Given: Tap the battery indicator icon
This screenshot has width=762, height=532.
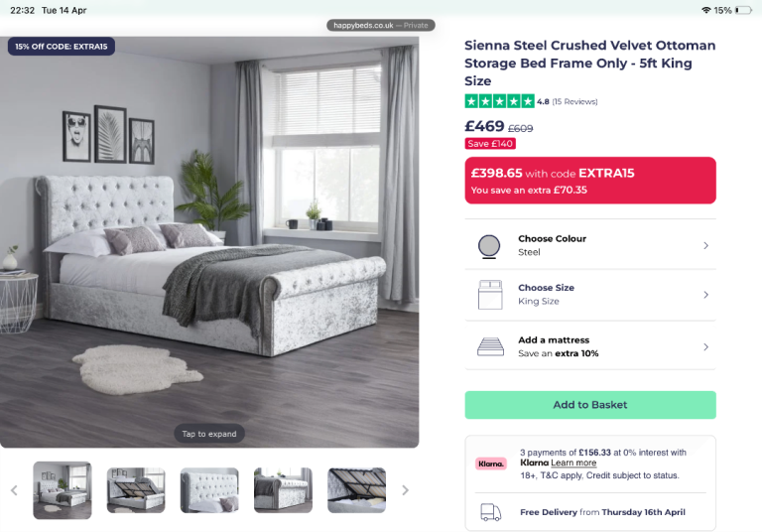Looking at the screenshot, I should tap(743, 10).
